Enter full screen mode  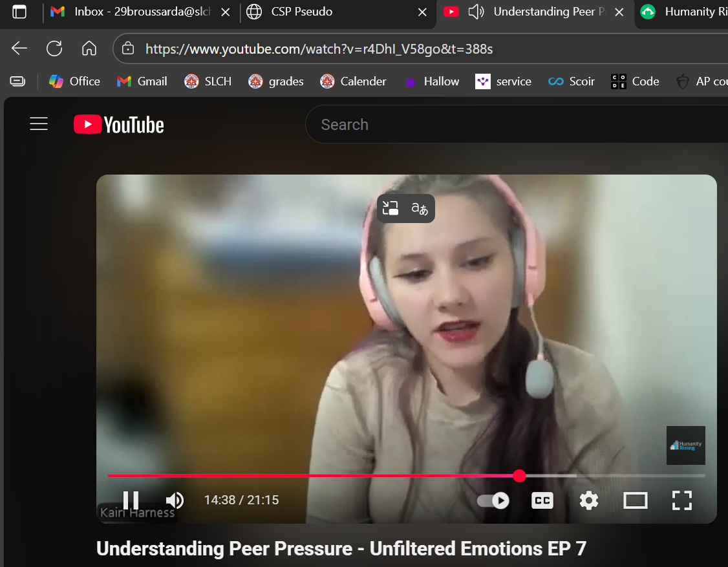click(682, 500)
